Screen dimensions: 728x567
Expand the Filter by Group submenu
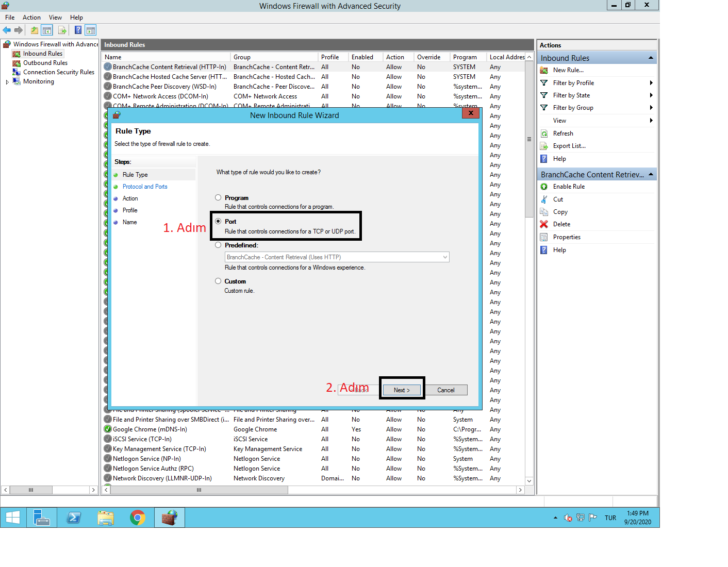[x=651, y=108]
